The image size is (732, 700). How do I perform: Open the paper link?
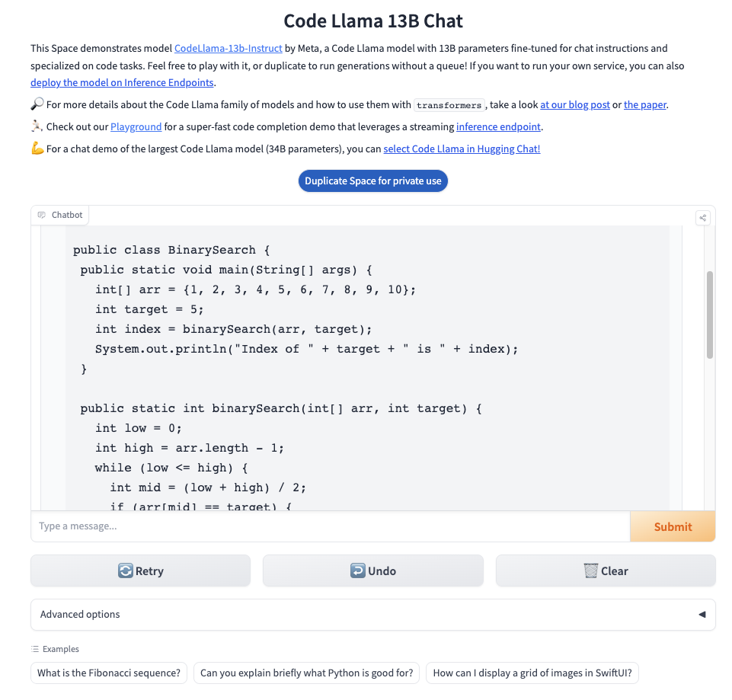[x=644, y=104]
